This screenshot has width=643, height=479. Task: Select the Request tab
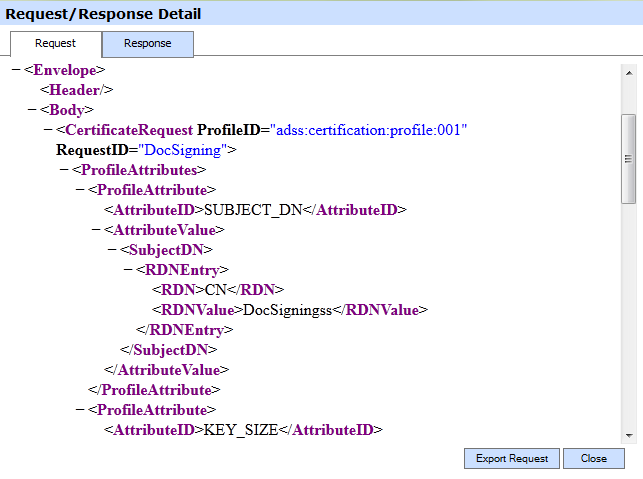[55, 44]
